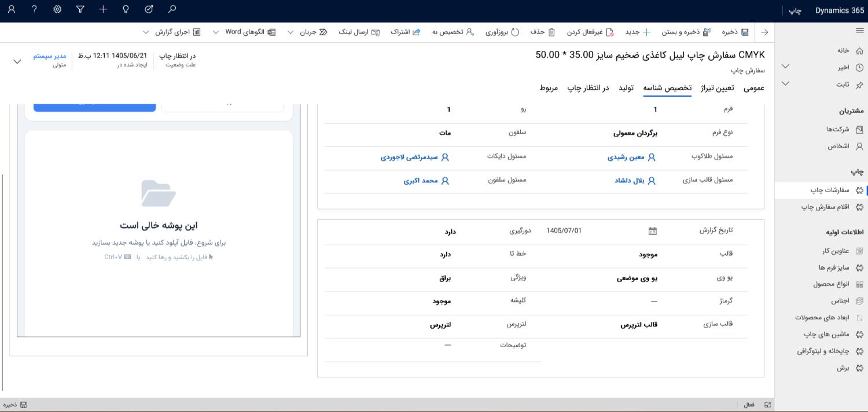Open the الگوهای Word dropdown

point(245,32)
